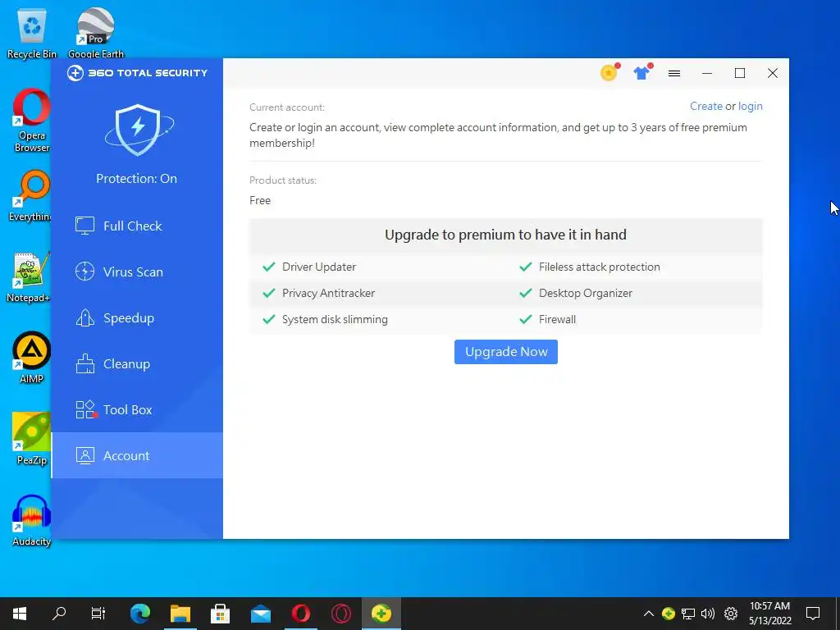
Task: Click the 'Free' product status text
Action: (260, 200)
